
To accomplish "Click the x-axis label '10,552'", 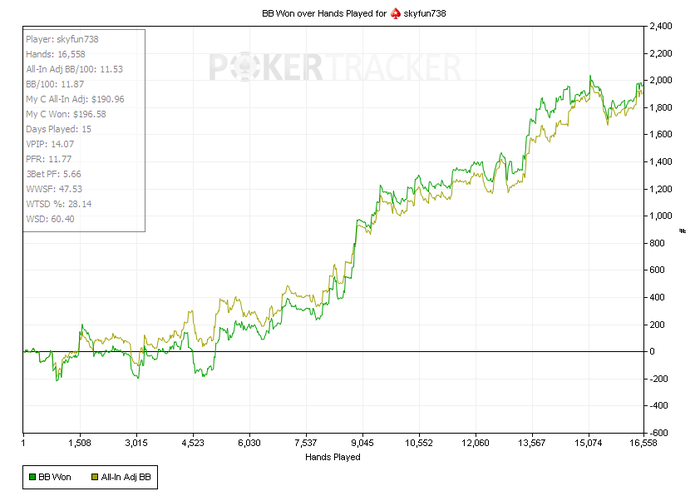I will pyautogui.click(x=419, y=443).
